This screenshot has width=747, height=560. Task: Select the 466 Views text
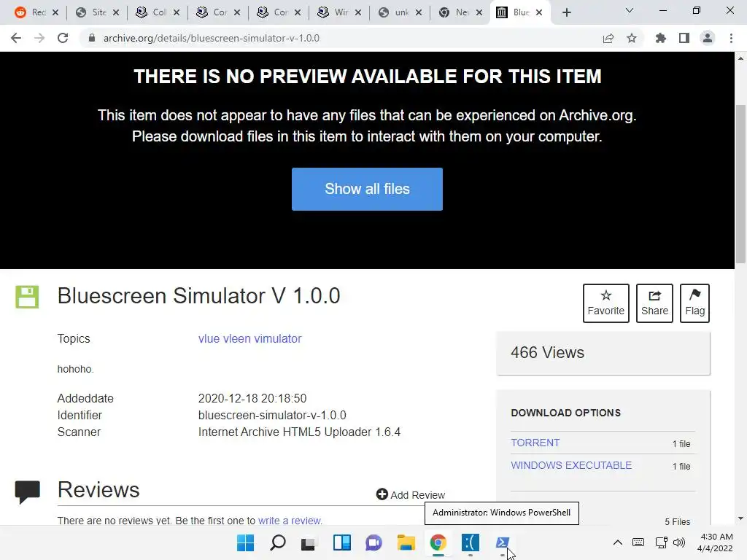click(x=547, y=353)
